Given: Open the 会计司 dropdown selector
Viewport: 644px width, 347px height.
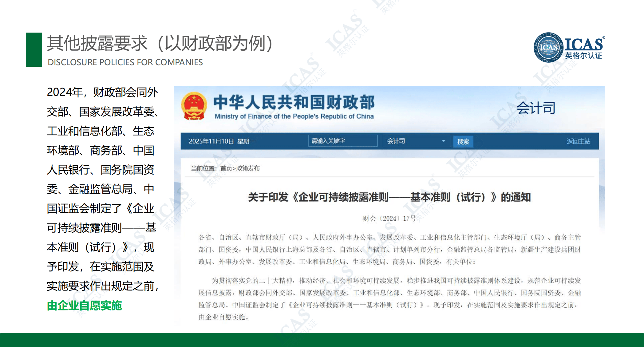Looking at the screenshot, I should (x=416, y=141).
